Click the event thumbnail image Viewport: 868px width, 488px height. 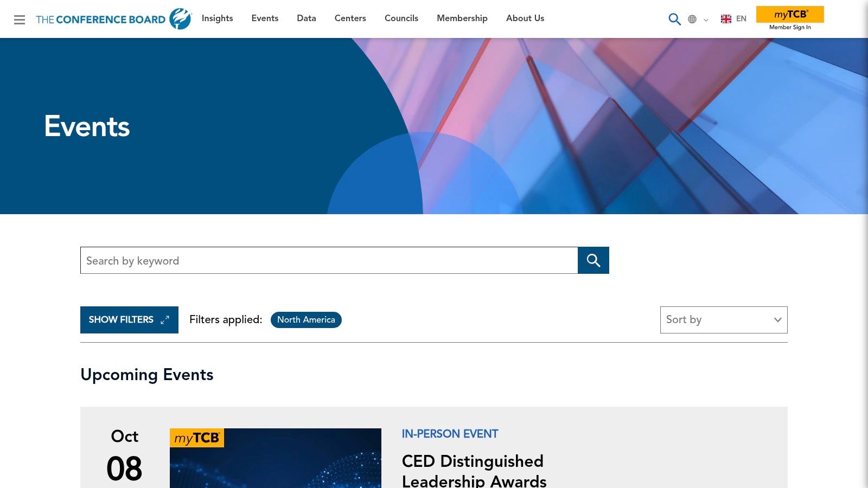click(x=276, y=458)
